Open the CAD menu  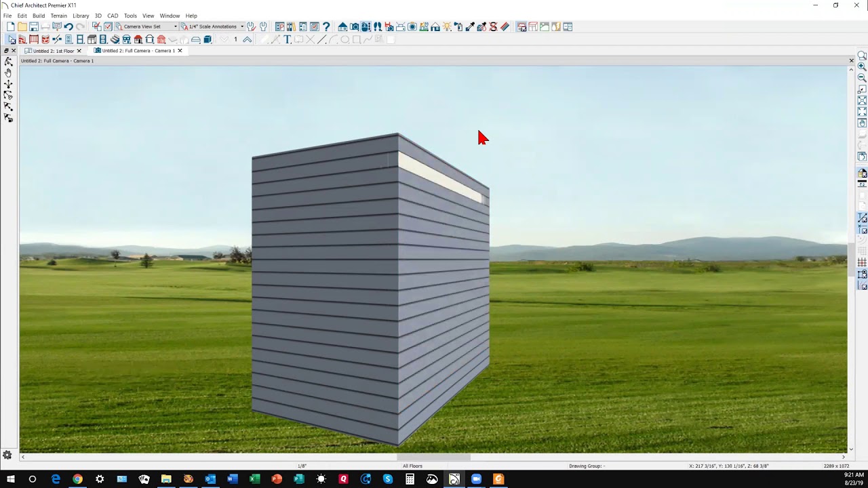click(113, 16)
